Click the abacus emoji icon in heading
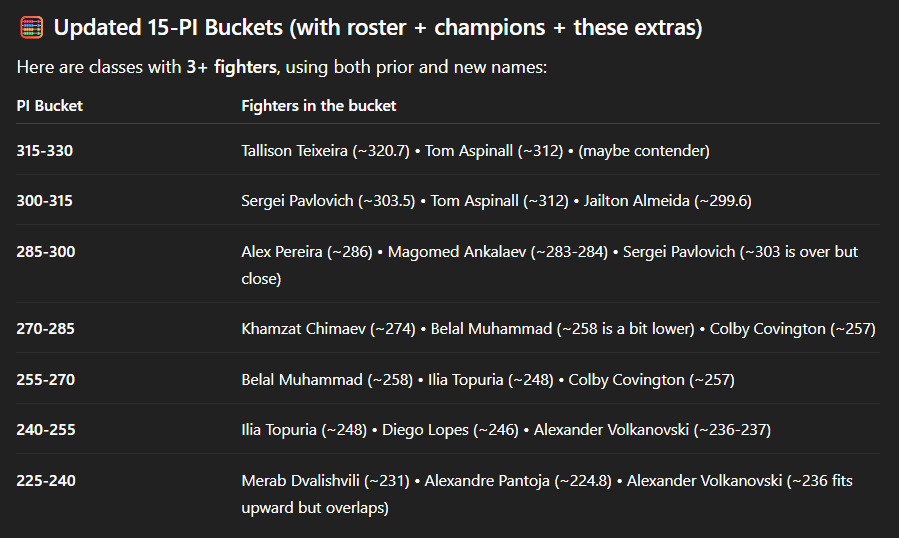The image size is (899, 538). coord(30,28)
